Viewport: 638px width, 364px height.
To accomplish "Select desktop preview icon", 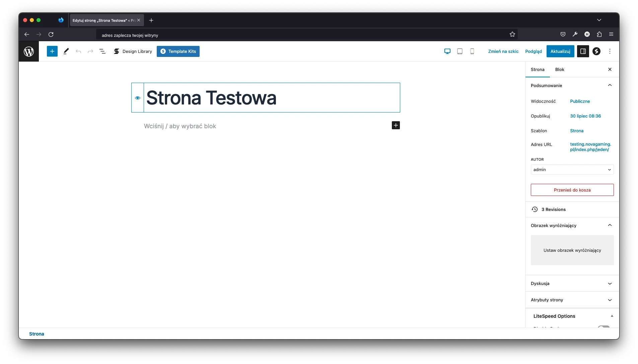I will coord(447,51).
